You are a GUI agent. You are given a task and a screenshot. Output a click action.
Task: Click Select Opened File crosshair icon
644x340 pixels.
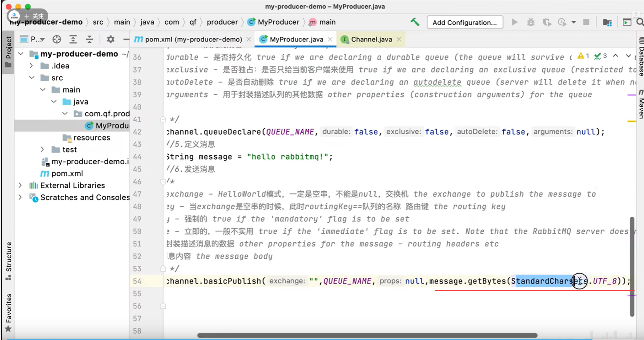[57, 39]
